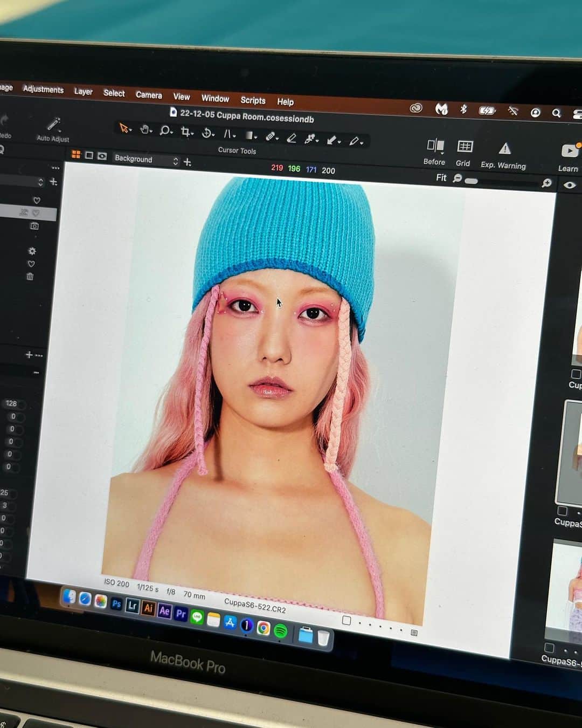Open the Scripts menu

(x=253, y=100)
